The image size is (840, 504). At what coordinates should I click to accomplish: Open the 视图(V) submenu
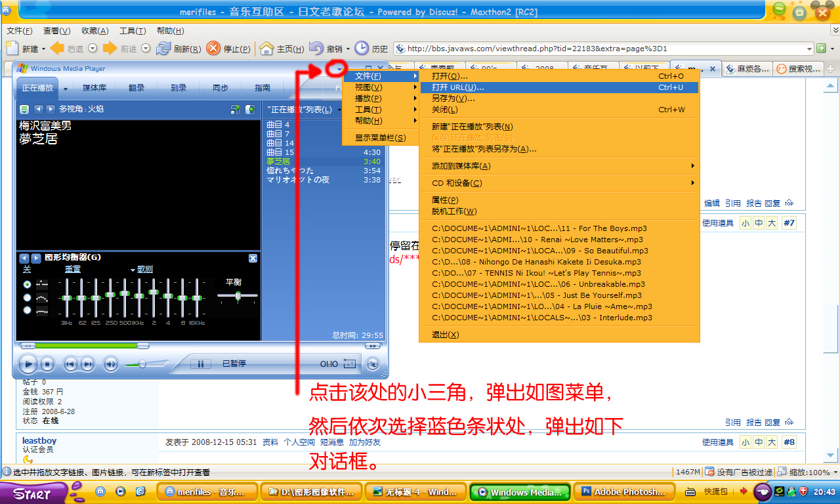tap(381, 87)
